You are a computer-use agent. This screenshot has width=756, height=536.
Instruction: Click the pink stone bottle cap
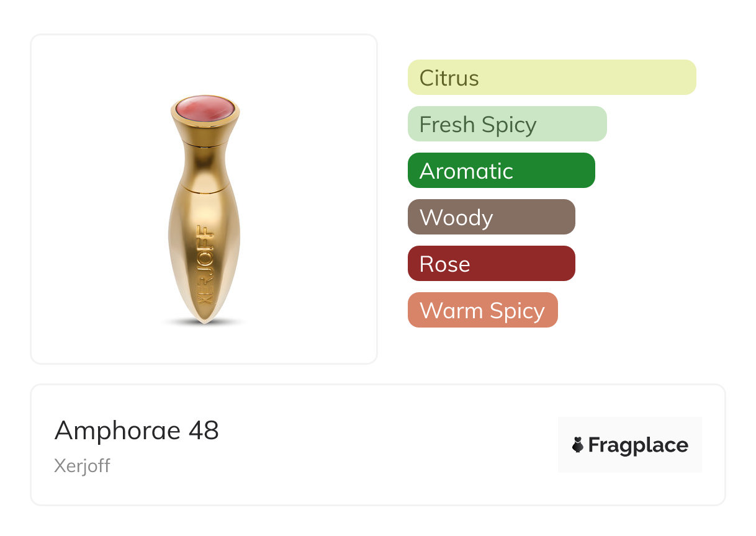(x=205, y=110)
